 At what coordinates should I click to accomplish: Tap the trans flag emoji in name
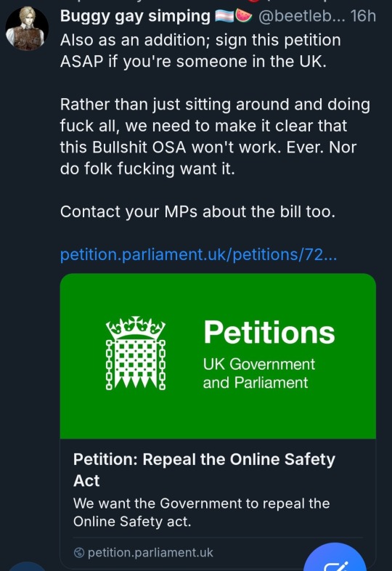point(224,17)
